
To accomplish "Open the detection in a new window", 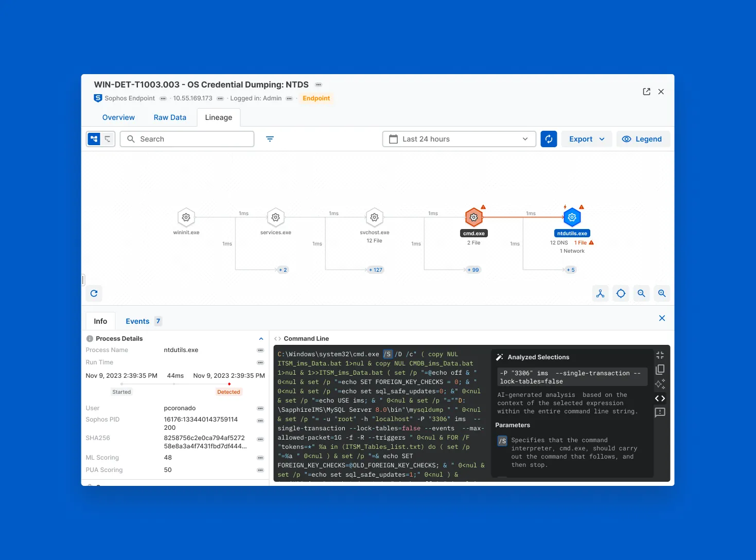I will (646, 91).
